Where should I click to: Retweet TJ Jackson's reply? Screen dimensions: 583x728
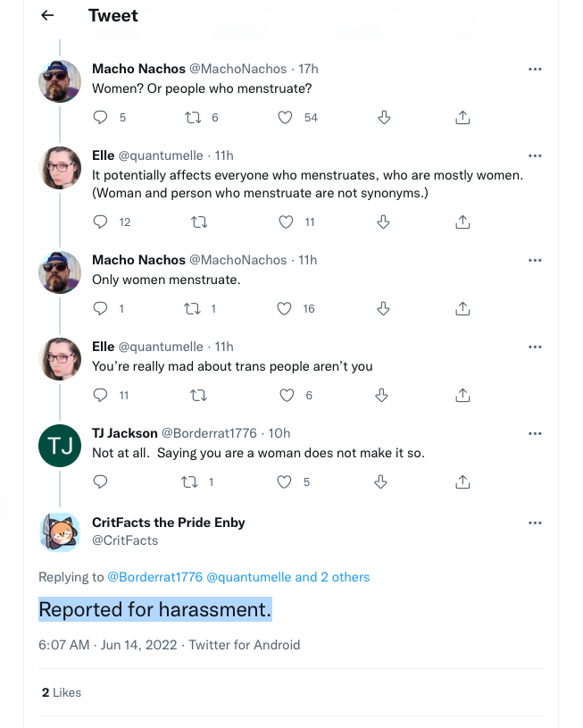point(191,481)
